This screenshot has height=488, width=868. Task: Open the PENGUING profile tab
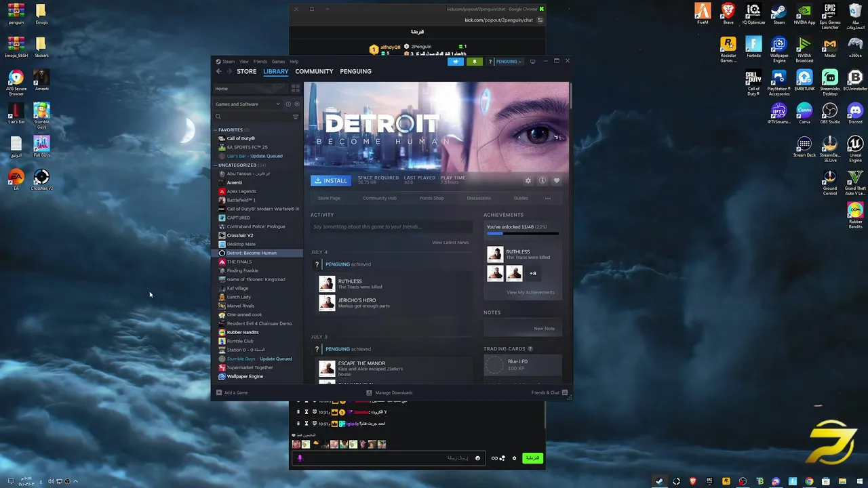[x=355, y=71]
